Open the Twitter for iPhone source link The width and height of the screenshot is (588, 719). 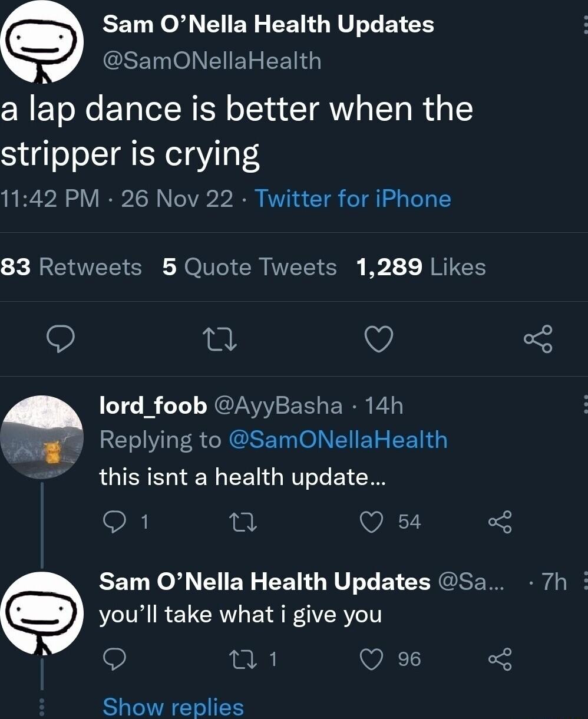[352, 199]
